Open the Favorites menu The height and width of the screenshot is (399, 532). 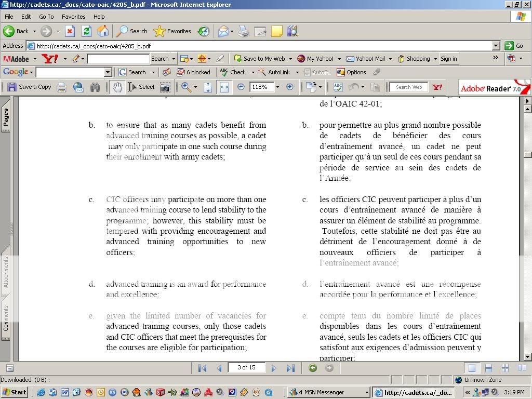coord(73,17)
